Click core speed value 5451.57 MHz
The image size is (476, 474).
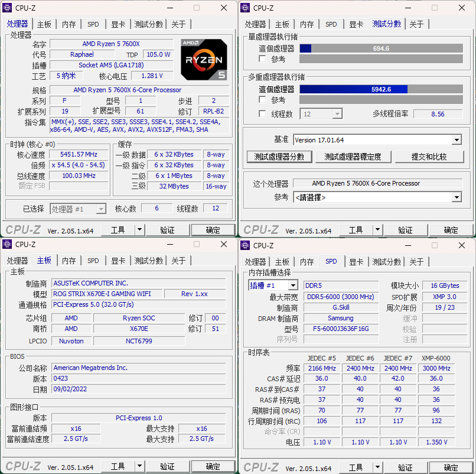[79, 154]
